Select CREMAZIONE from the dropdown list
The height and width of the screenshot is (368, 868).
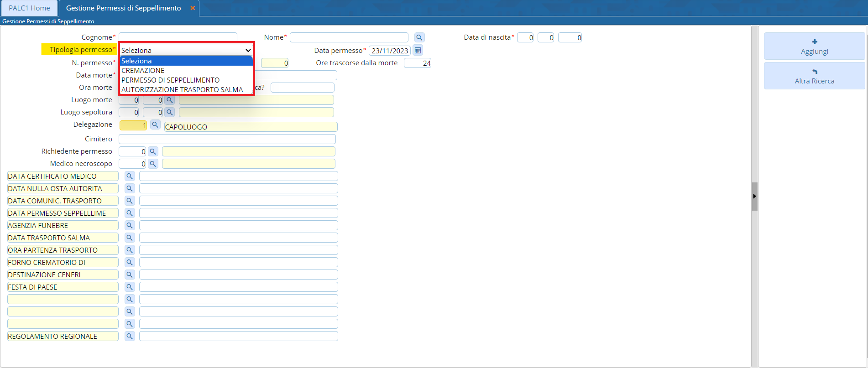pyautogui.click(x=143, y=71)
